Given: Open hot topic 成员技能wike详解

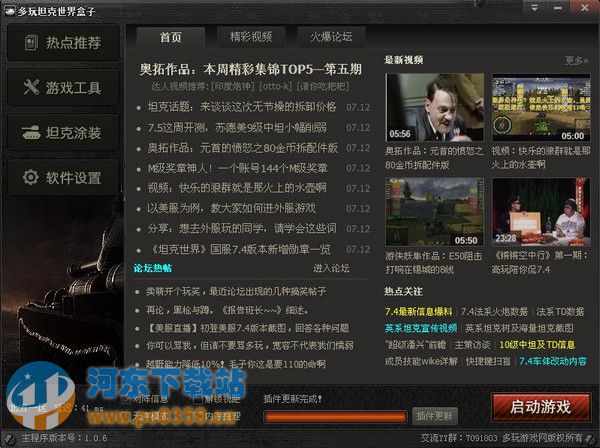Looking at the screenshot, I should [x=421, y=362].
